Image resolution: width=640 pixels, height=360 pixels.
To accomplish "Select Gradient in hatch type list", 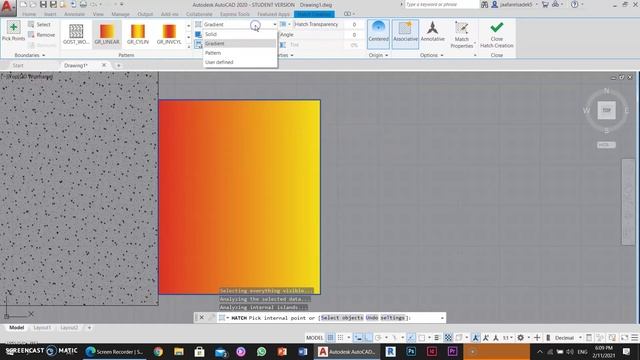I will click(240, 44).
